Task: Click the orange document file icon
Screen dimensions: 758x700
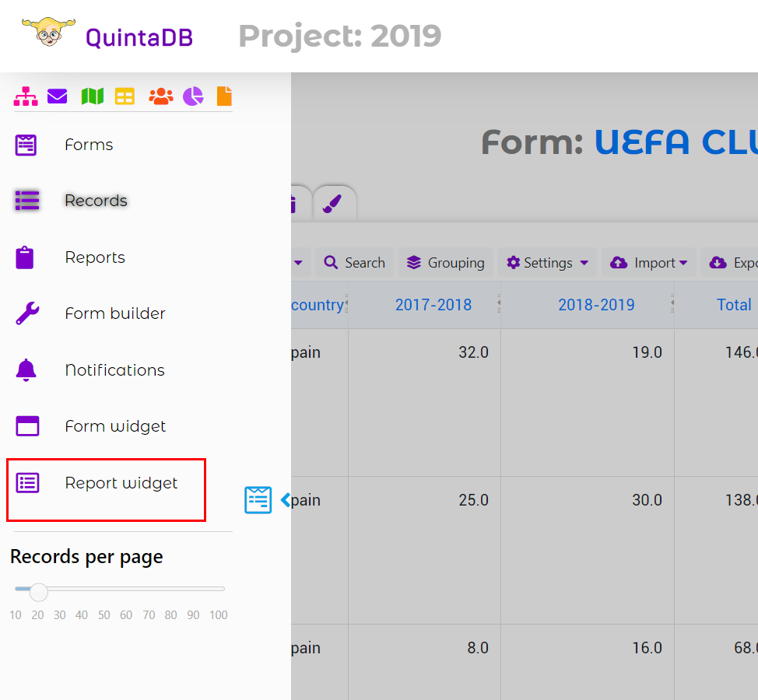Action: [x=224, y=96]
